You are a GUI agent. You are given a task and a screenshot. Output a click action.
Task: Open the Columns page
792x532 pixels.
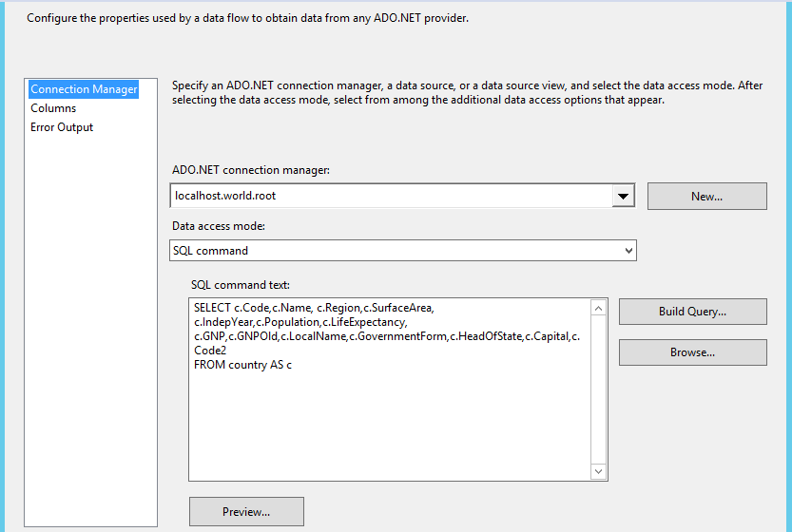point(53,108)
